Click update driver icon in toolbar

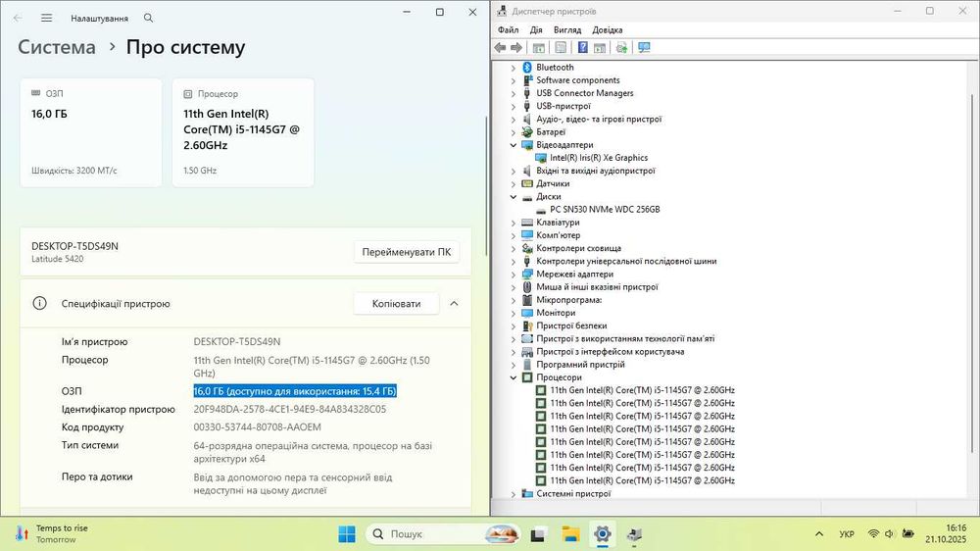[621, 47]
